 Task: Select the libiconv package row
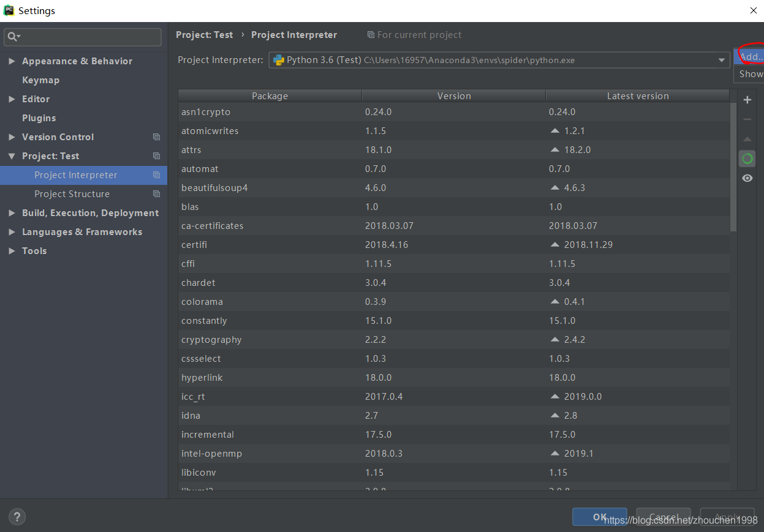tap(453, 473)
